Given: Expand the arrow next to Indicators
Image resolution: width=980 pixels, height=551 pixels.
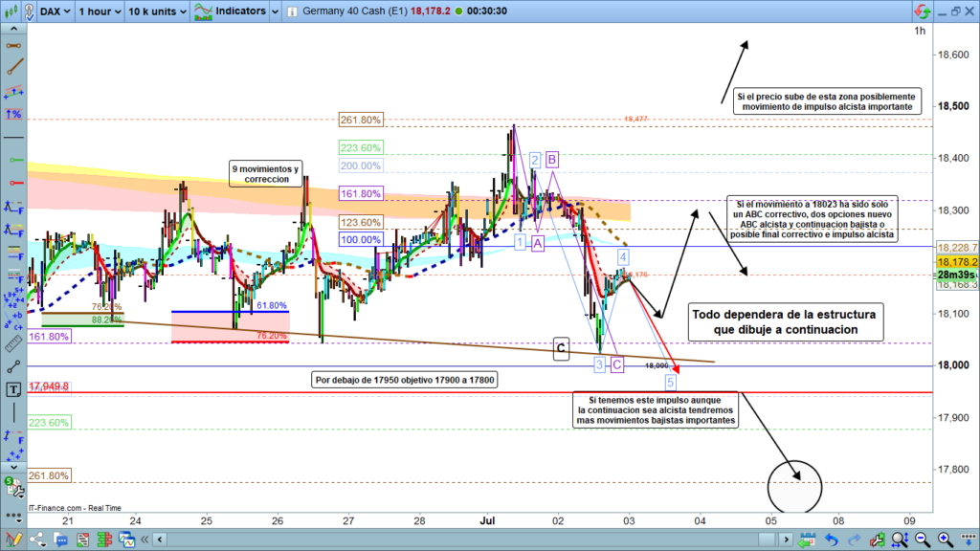Looking at the screenshot, I should tap(277, 11).
